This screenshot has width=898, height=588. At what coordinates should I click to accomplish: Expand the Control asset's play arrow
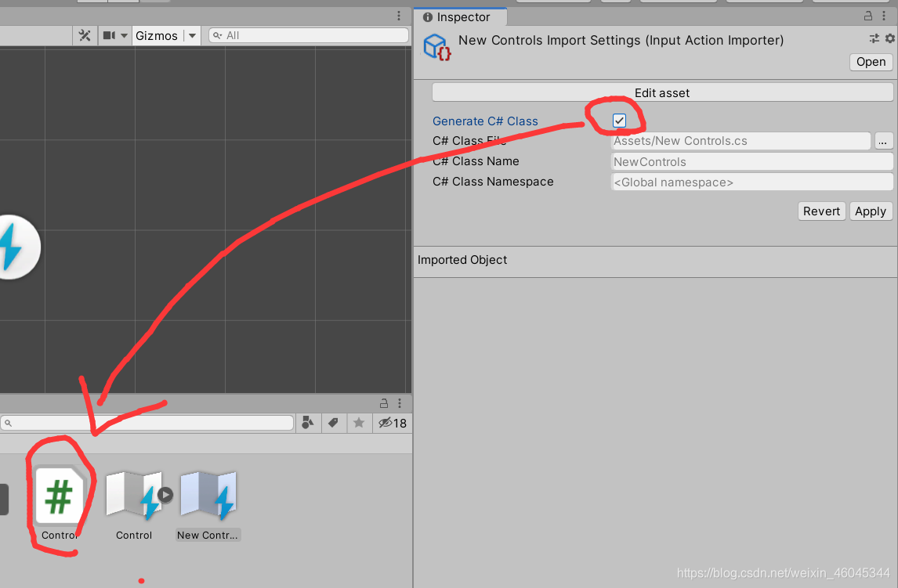click(165, 494)
